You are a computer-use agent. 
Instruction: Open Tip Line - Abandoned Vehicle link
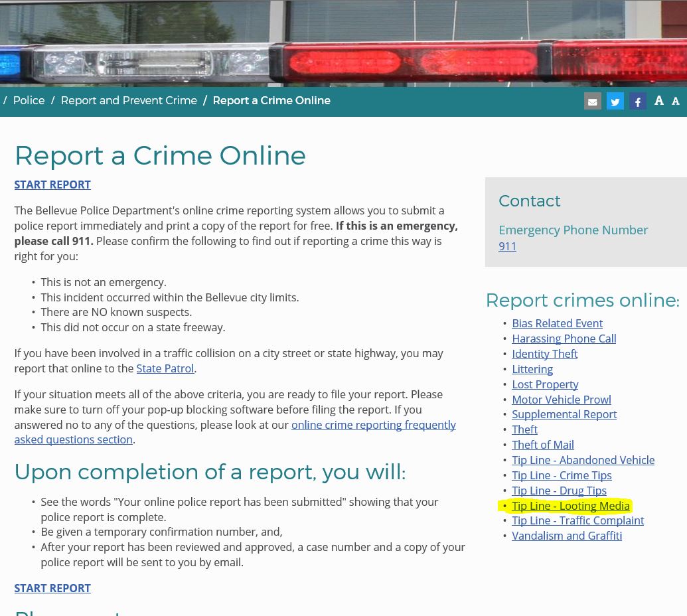click(583, 460)
